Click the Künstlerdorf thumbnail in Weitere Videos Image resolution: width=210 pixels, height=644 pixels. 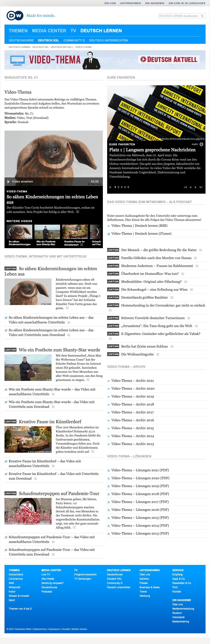[x=75, y=232]
